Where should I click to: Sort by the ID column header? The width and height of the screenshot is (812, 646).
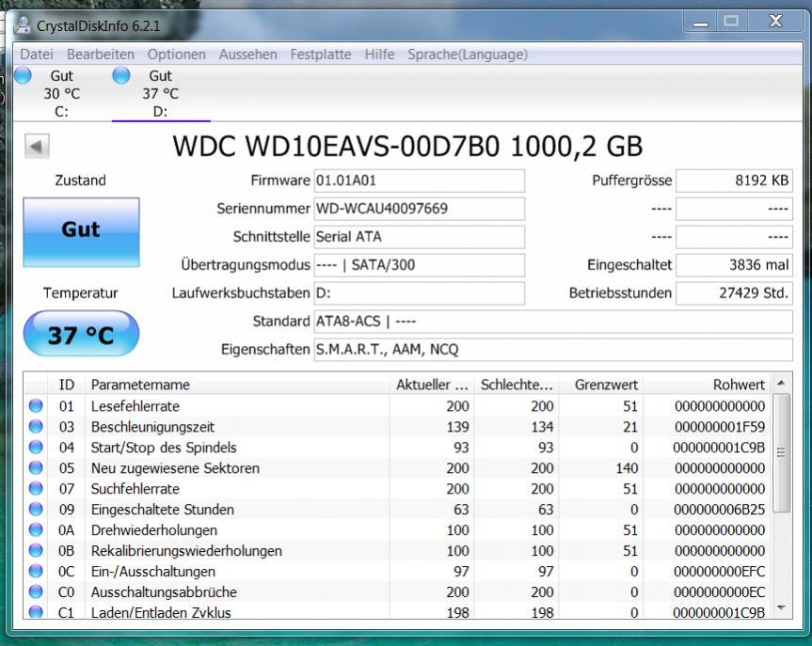tap(66, 385)
